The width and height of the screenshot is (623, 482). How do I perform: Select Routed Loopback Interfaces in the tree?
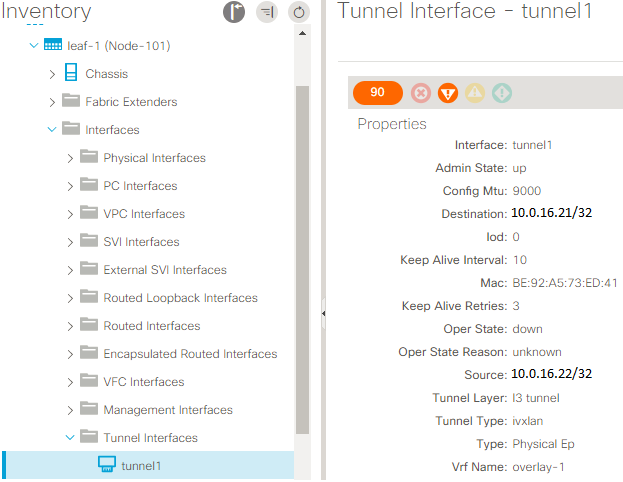(180, 298)
